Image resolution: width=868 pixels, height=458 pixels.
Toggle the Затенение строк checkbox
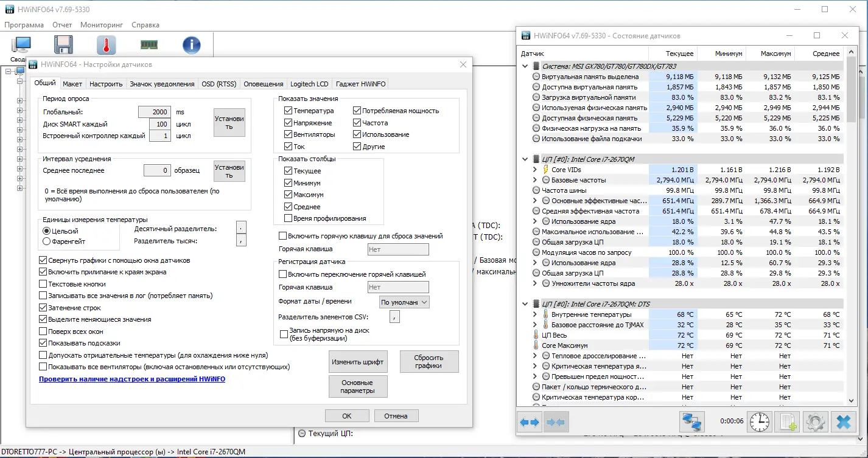point(43,308)
